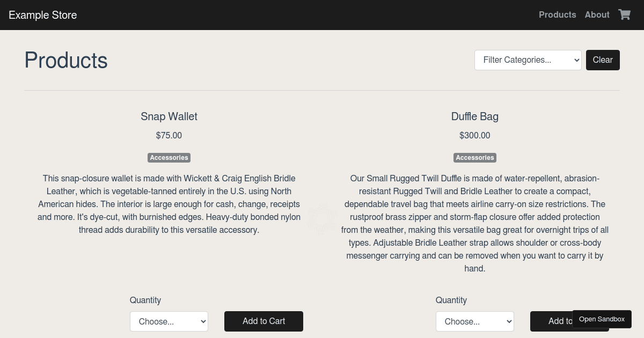The width and height of the screenshot is (644, 338).
Task: Expand the Filter Categories dropdown
Action: [528, 60]
